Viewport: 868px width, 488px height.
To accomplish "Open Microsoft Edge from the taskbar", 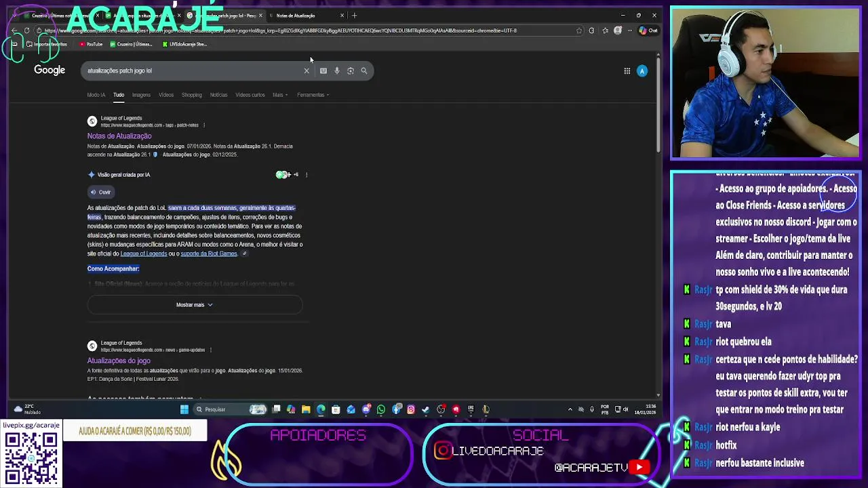I will click(321, 409).
